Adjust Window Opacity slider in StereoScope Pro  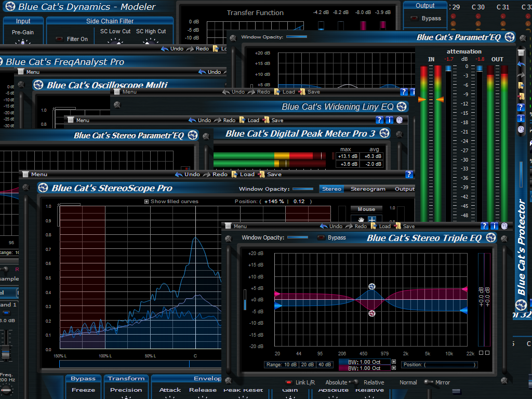tap(303, 189)
